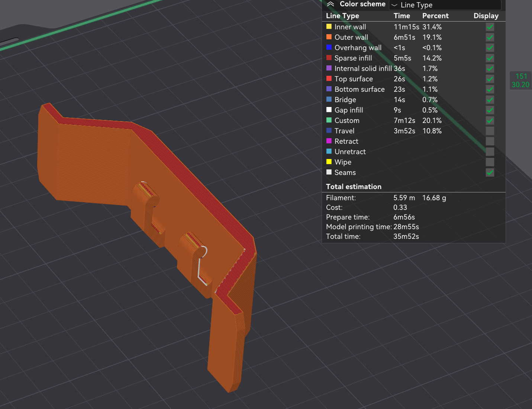Click the cyan Unretract legend icon

(x=329, y=152)
